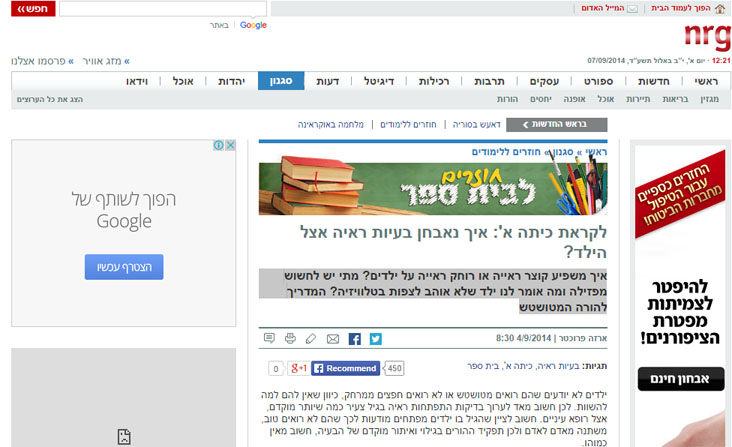Click ראשי breadcrumb link
Viewport: 732px width, 447px height.
596,152
